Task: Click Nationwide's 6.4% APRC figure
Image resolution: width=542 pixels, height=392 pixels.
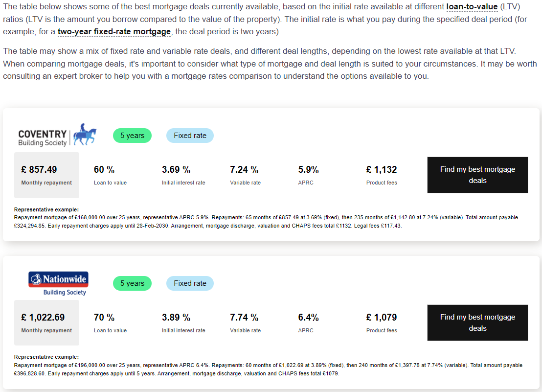Action: click(x=308, y=318)
